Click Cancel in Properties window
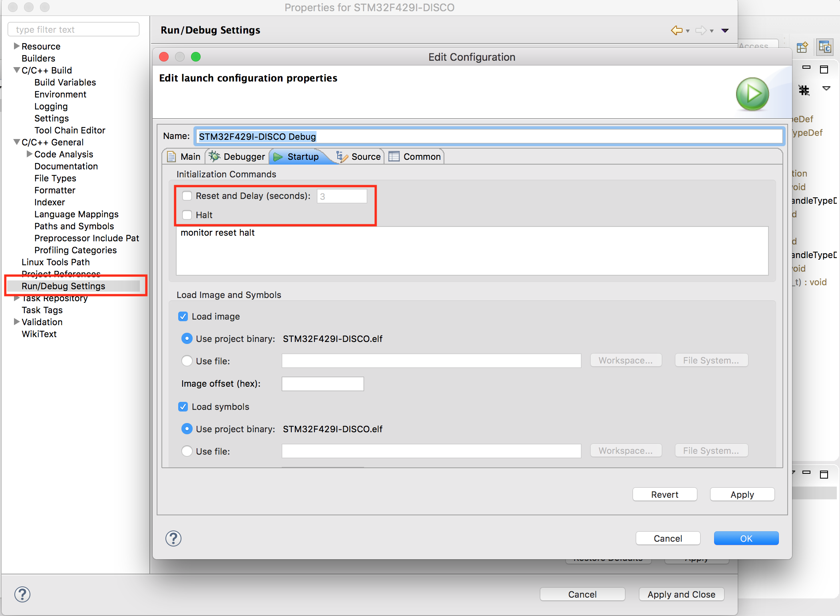Viewport: 840px width, 616px height. click(583, 594)
